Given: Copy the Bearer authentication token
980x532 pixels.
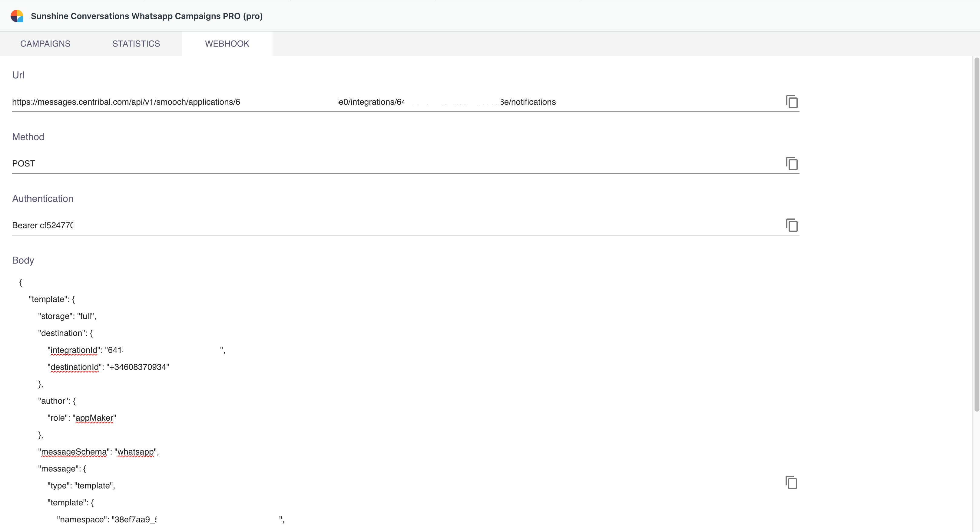Looking at the screenshot, I should point(792,225).
